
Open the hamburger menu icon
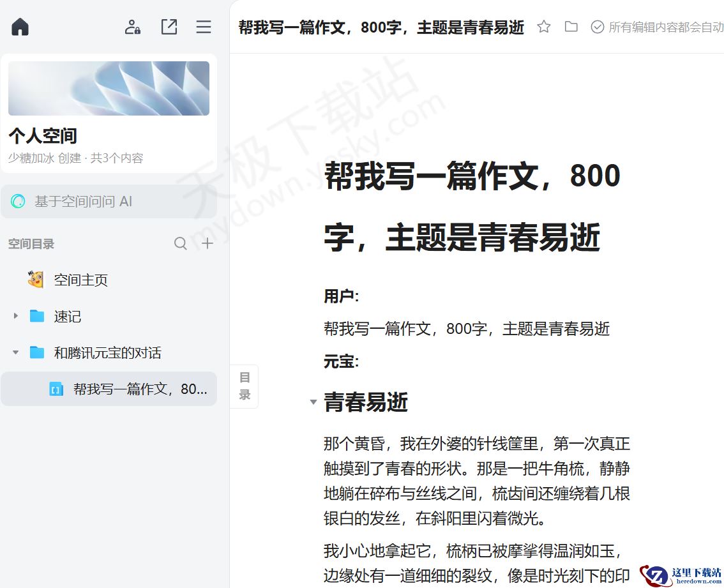pyautogui.click(x=203, y=27)
